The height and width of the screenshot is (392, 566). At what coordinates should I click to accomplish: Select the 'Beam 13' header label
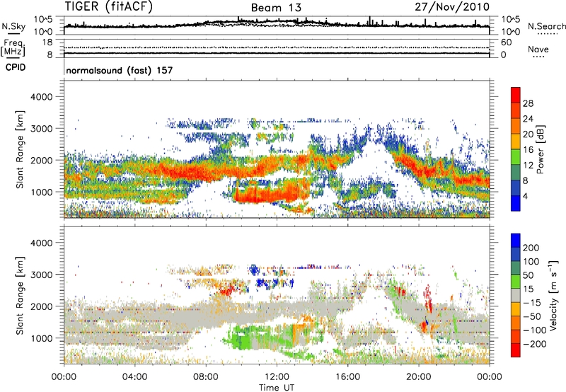(x=276, y=8)
